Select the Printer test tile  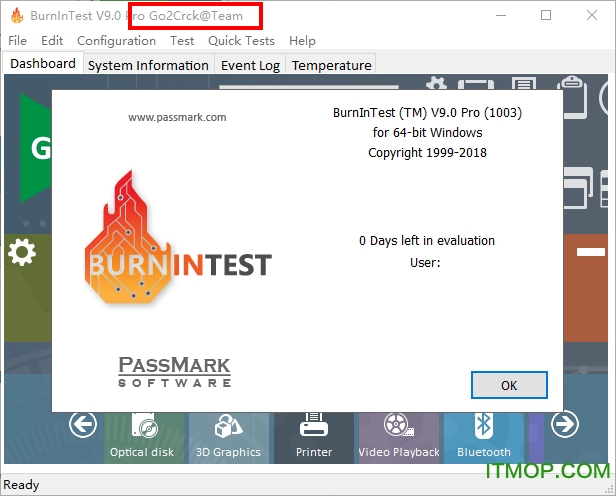(x=314, y=437)
